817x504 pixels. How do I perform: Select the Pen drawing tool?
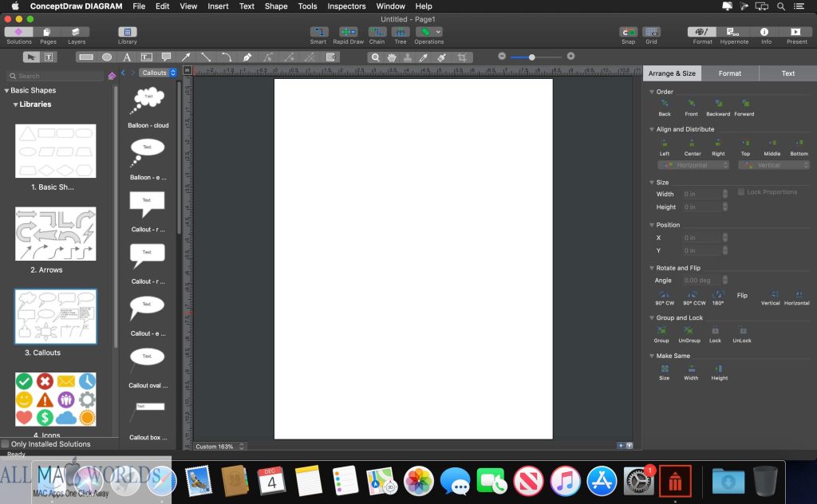[x=247, y=57]
